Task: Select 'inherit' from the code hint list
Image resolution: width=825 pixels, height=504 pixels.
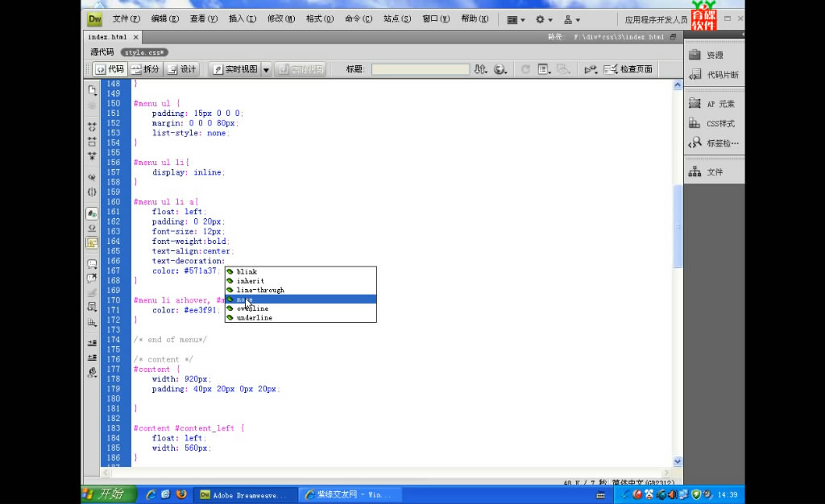Action: point(301,281)
